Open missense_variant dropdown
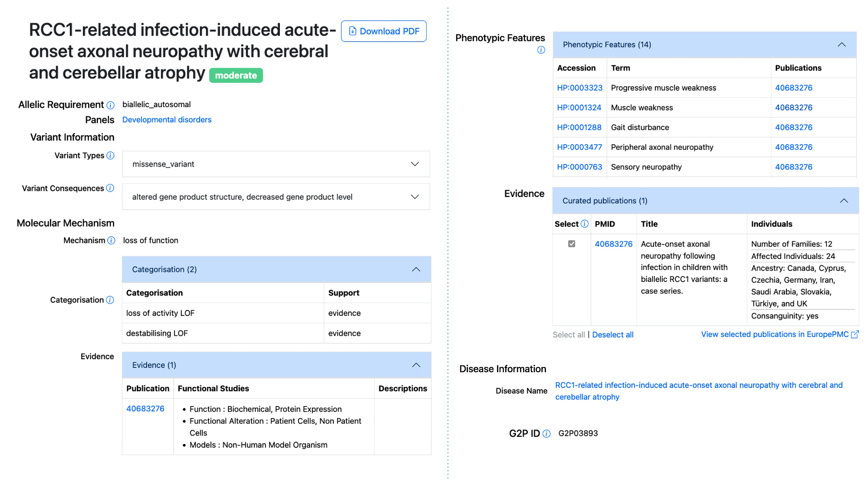This screenshot has height=488, width=868. [414, 164]
